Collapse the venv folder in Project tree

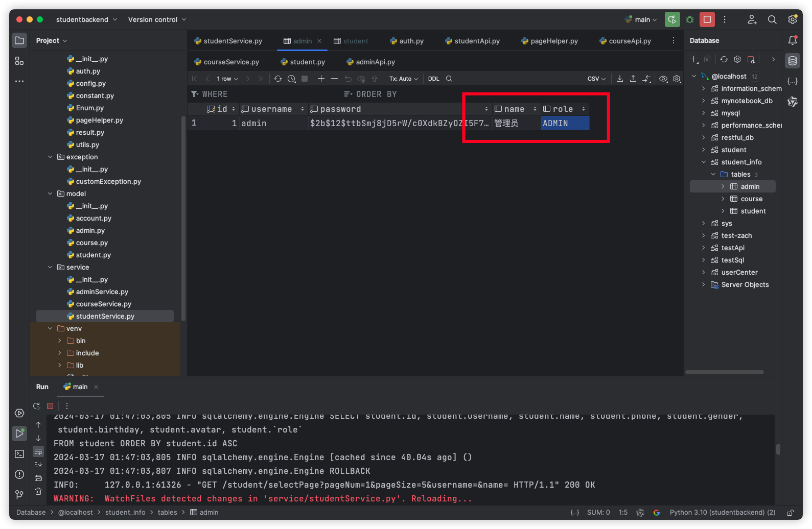tap(50, 328)
